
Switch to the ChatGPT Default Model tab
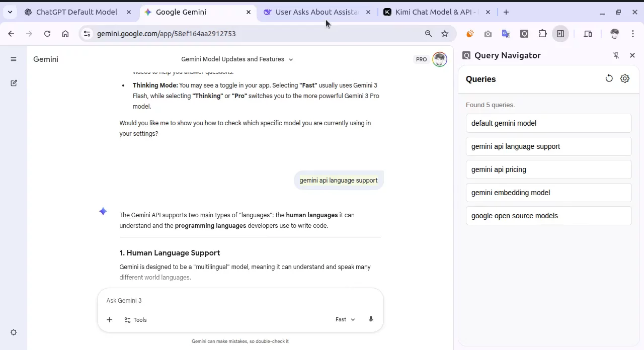(x=78, y=12)
